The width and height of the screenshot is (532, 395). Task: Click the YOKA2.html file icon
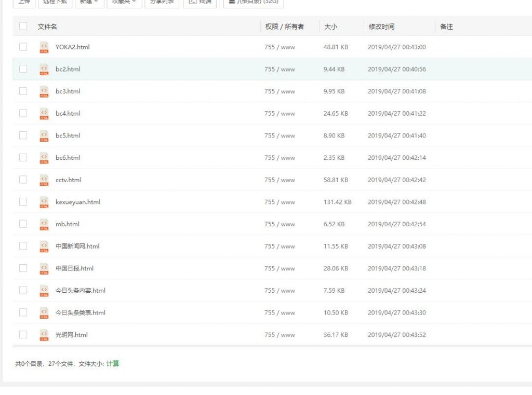pyautogui.click(x=44, y=47)
